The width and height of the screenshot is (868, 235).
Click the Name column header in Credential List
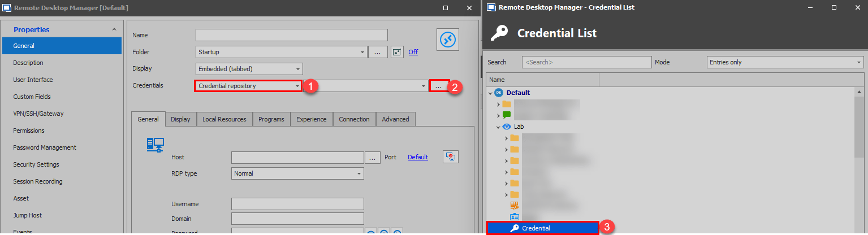click(542, 80)
